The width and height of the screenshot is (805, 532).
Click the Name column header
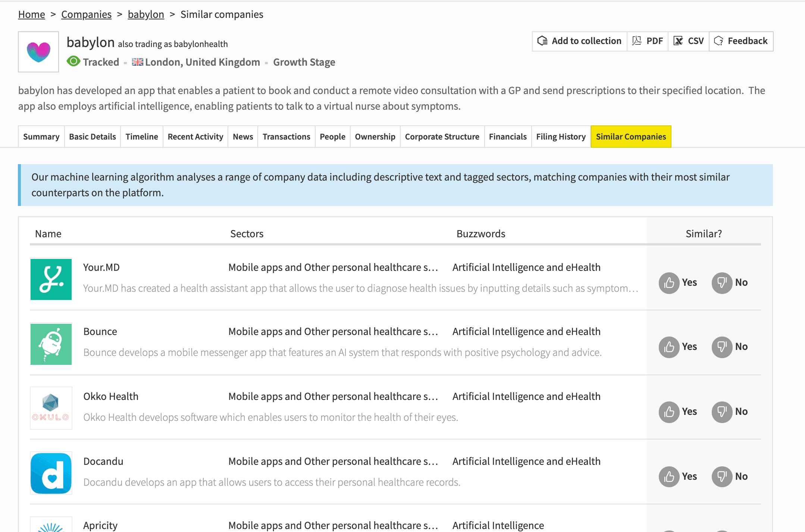click(x=48, y=234)
